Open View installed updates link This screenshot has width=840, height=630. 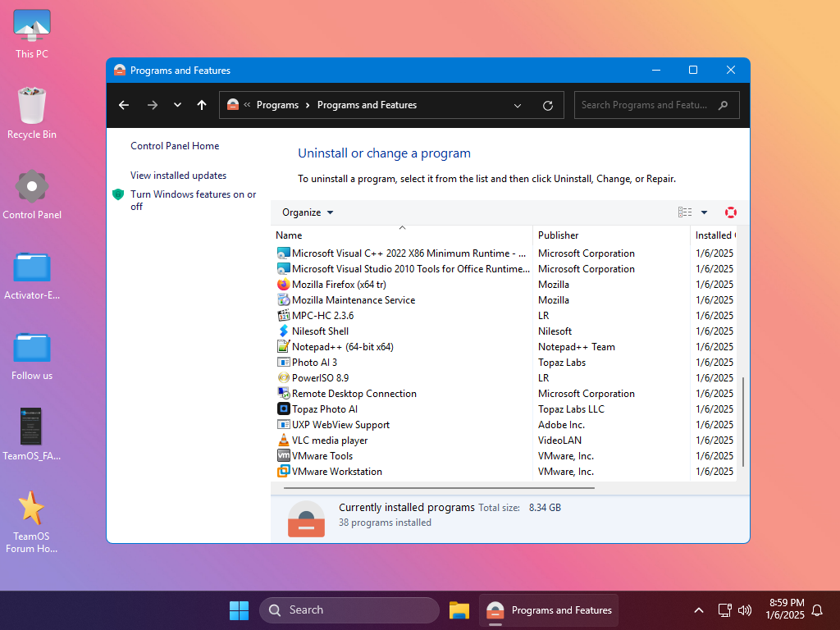[x=178, y=176]
